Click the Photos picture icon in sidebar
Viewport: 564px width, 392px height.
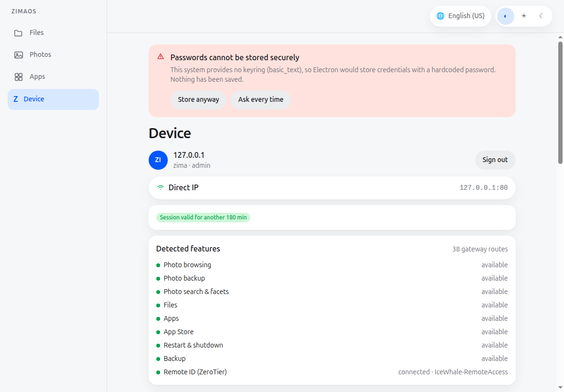[x=18, y=55]
